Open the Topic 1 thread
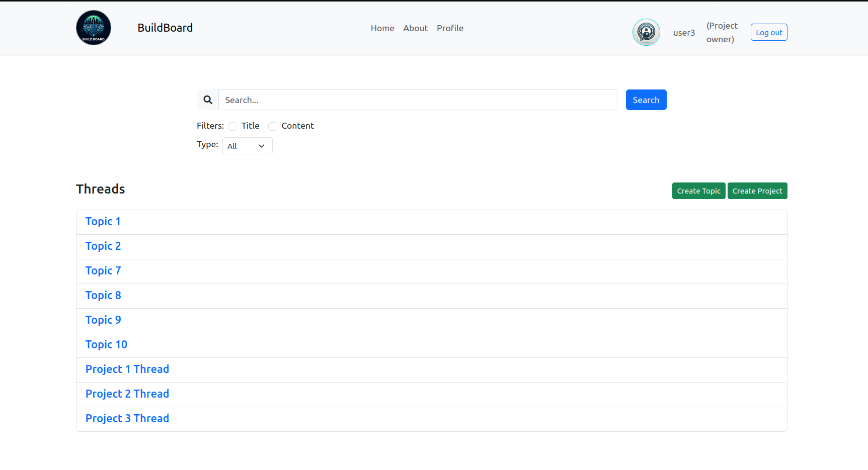This screenshot has width=868, height=470. pos(103,222)
